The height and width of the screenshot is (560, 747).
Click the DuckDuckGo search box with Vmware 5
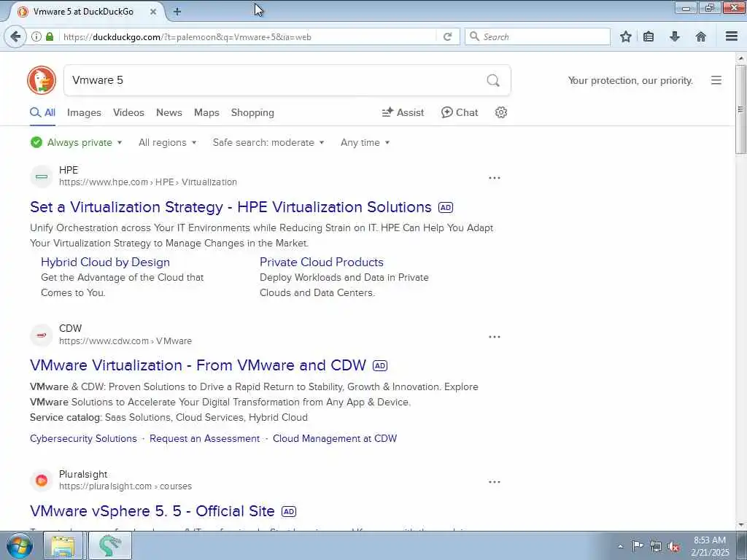(x=276, y=80)
